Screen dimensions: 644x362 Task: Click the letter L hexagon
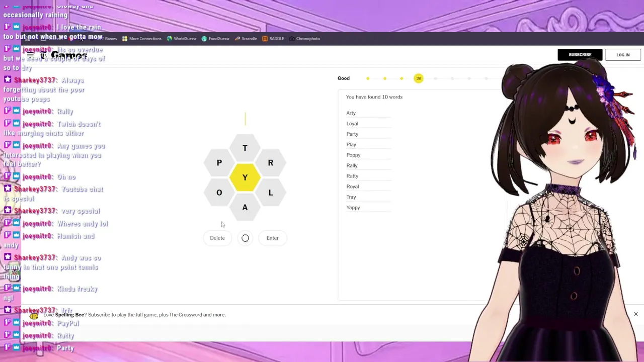pyautogui.click(x=271, y=193)
